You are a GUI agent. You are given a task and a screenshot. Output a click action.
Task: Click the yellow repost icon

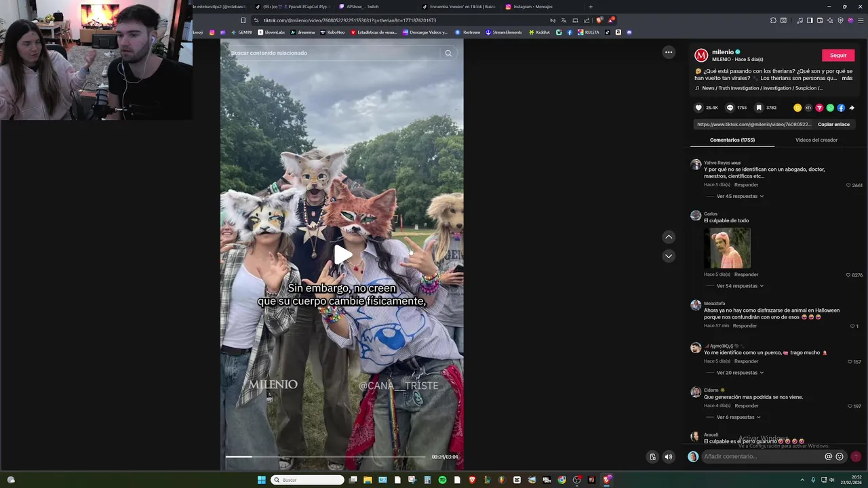[x=797, y=108]
